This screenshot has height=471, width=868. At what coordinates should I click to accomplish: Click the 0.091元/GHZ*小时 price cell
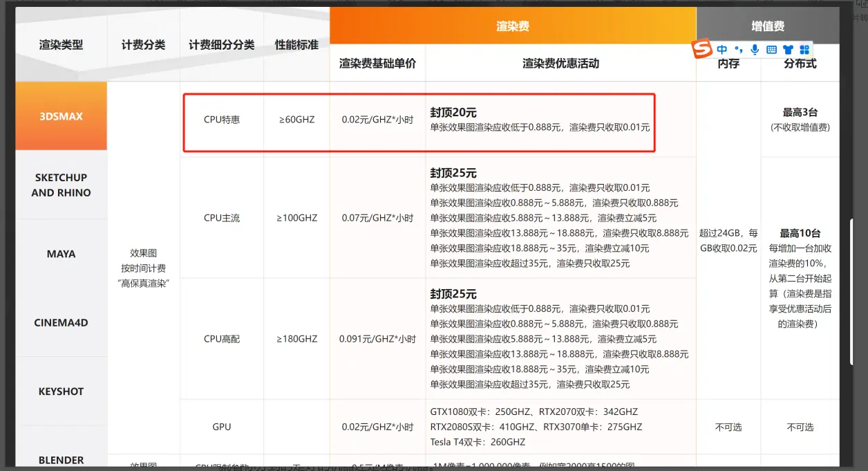pos(377,339)
